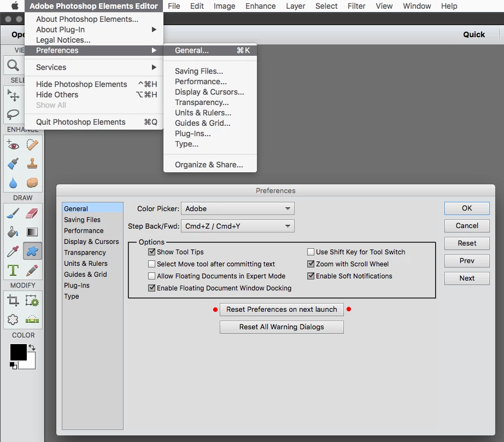Switch to the Quick mode tab
The image size is (504, 442).
474,34
